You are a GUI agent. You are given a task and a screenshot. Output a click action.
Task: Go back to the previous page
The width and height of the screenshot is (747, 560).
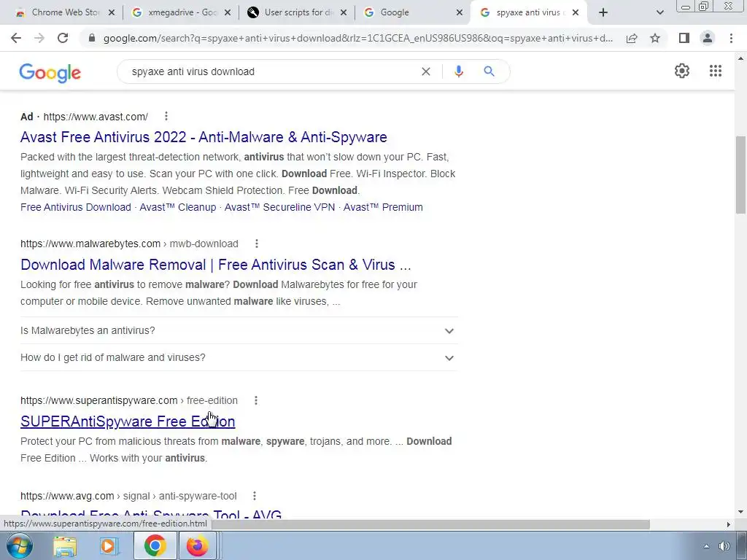tap(16, 38)
